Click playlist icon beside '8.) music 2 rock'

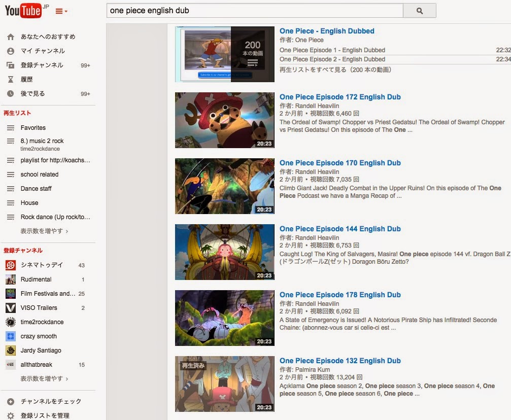click(x=11, y=141)
